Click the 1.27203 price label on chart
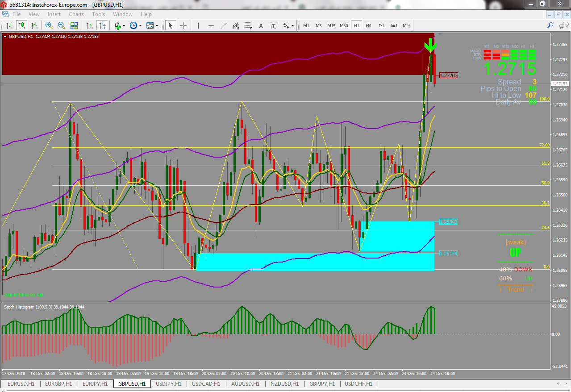Image resolution: width=571 pixels, height=392 pixels. (448, 76)
